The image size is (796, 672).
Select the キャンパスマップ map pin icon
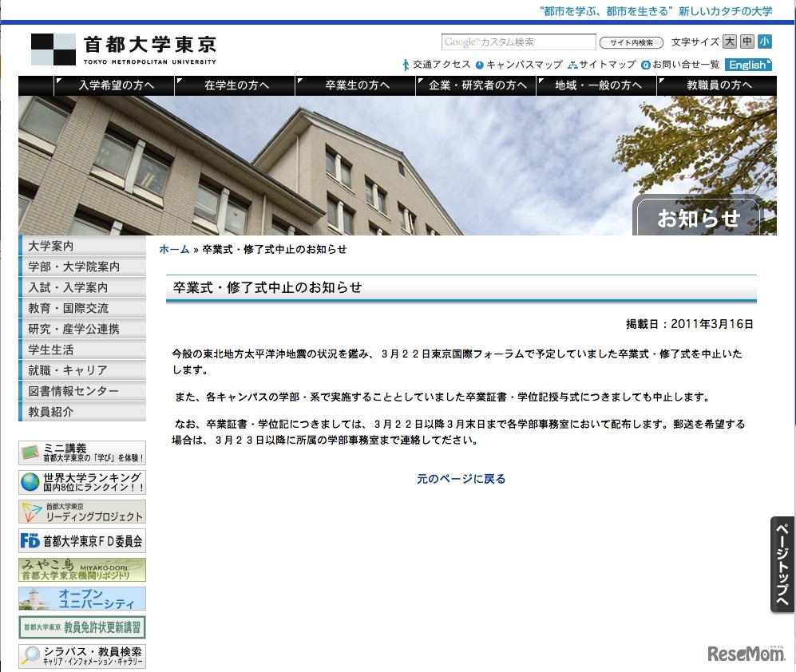(479, 65)
